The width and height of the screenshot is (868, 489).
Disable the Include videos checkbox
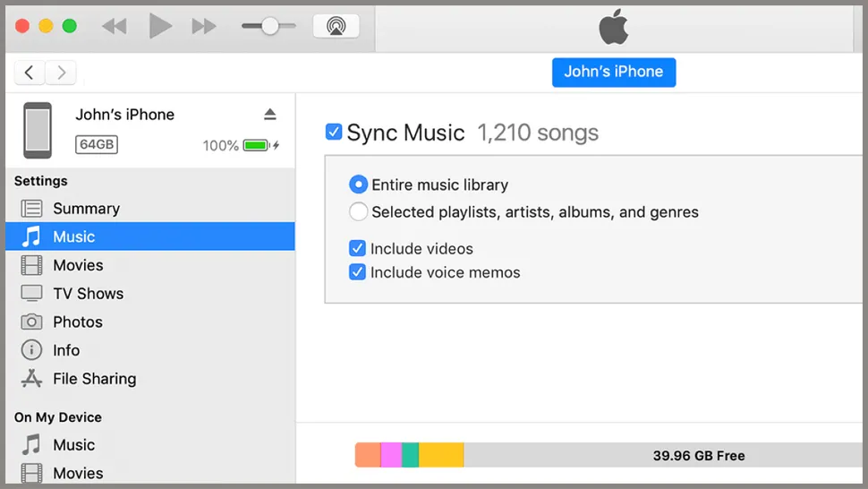pyautogui.click(x=357, y=248)
